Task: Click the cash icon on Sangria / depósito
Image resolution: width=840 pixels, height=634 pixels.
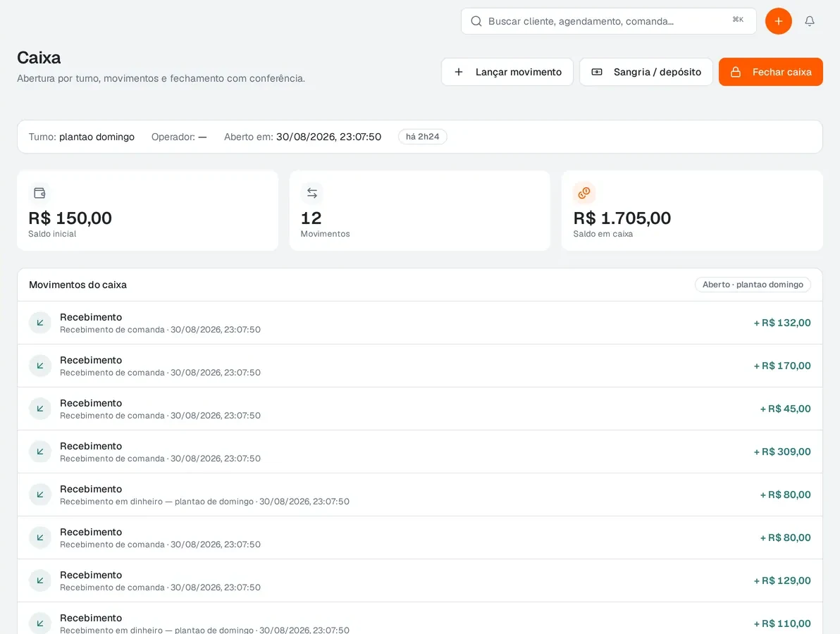Action: [597, 72]
